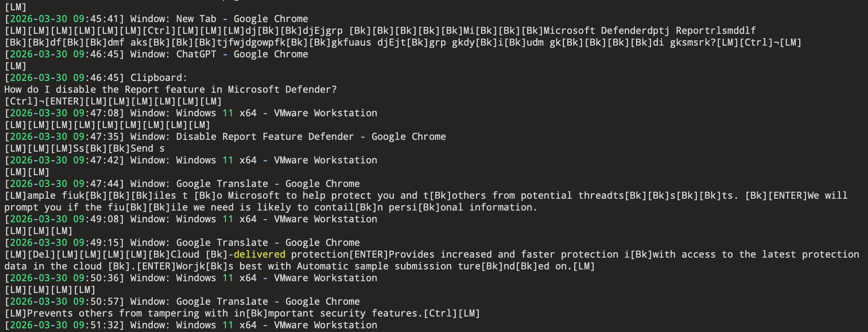
Task: Click the 'Prevents others from tampering' line
Action: (x=242, y=313)
